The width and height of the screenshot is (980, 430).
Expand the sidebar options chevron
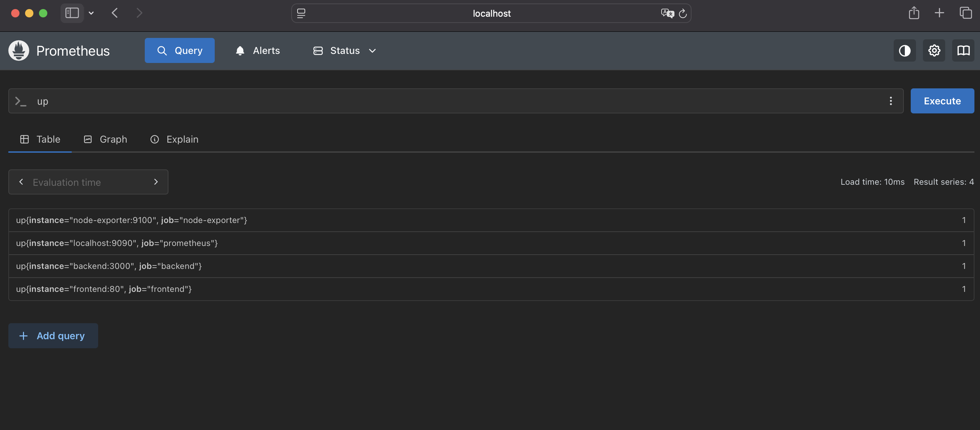[x=91, y=13]
